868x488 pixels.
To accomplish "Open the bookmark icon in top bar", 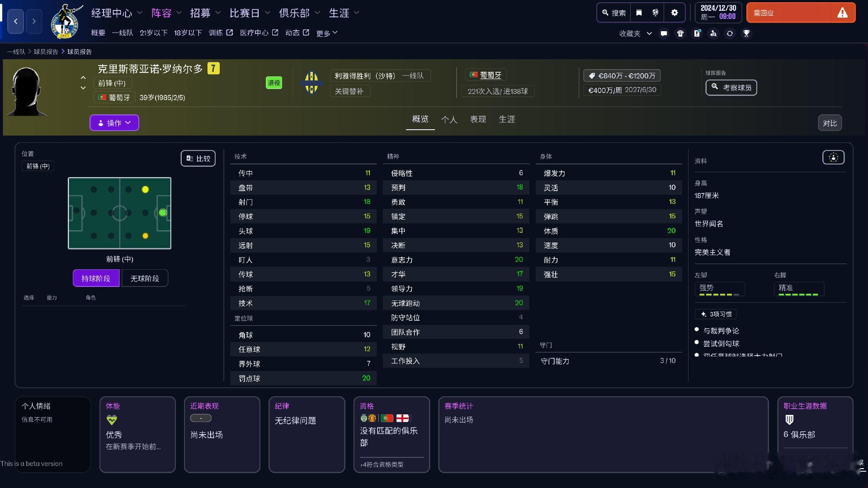I will (639, 13).
